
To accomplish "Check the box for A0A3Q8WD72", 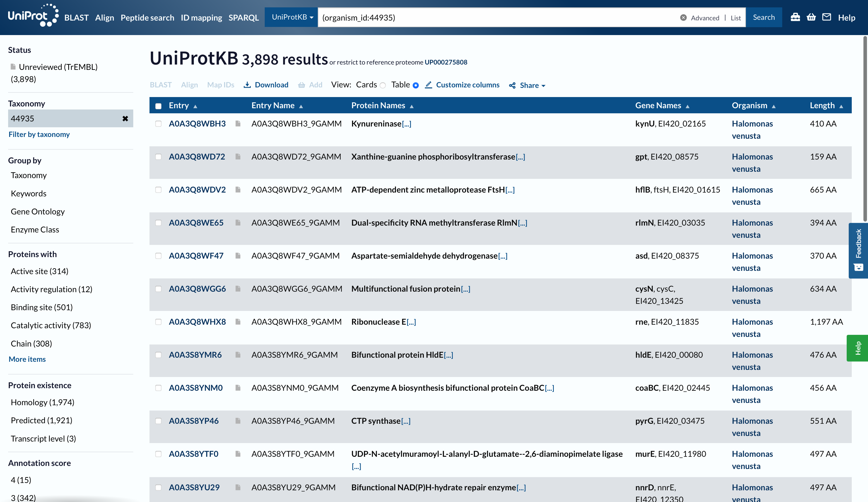I will (x=158, y=156).
